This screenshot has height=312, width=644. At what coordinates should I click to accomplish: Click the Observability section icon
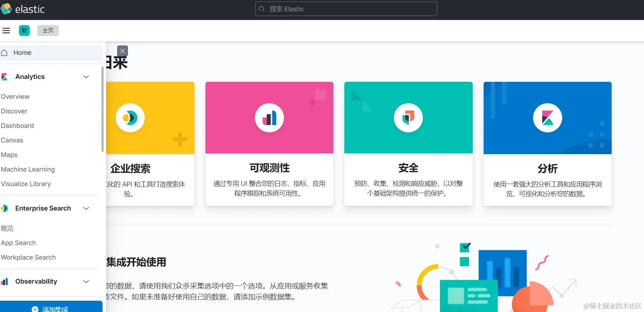coord(4,281)
